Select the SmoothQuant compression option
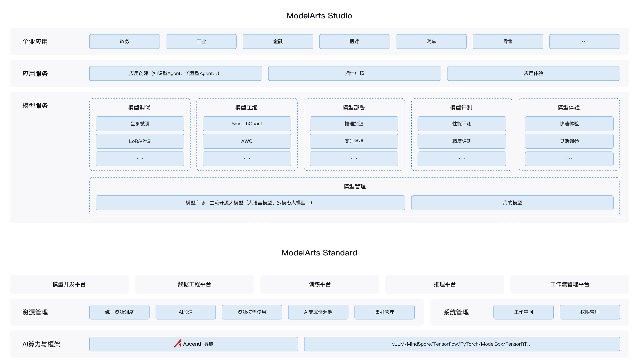Screen dimensions: 639x364 point(247,124)
